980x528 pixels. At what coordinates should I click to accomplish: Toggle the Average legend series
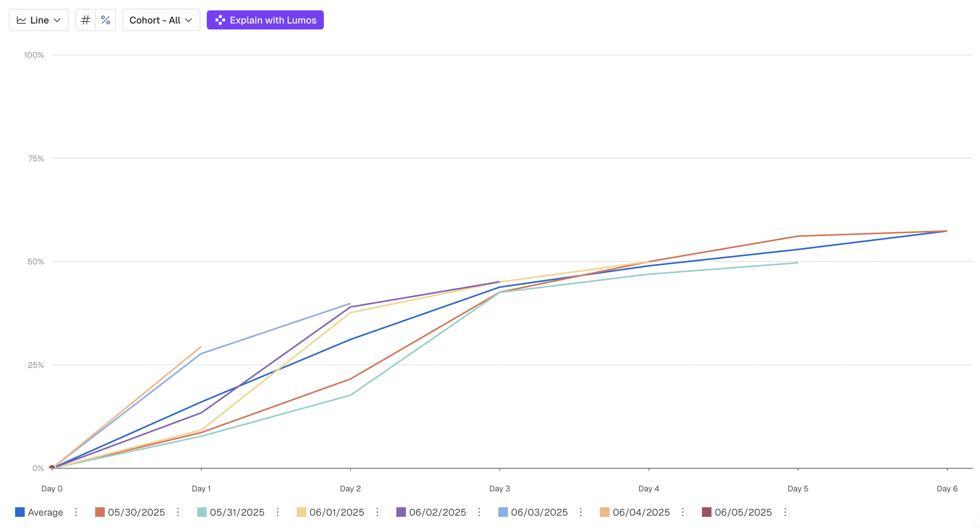45,512
